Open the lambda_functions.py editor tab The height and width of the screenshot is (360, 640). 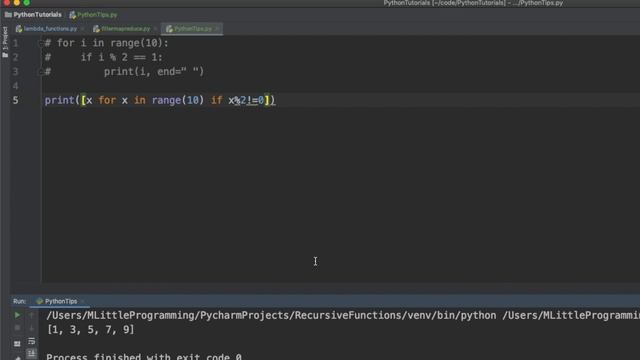pos(50,29)
